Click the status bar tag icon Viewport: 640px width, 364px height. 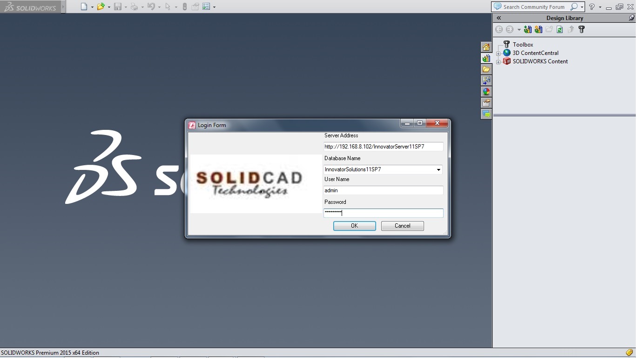(629, 353)
